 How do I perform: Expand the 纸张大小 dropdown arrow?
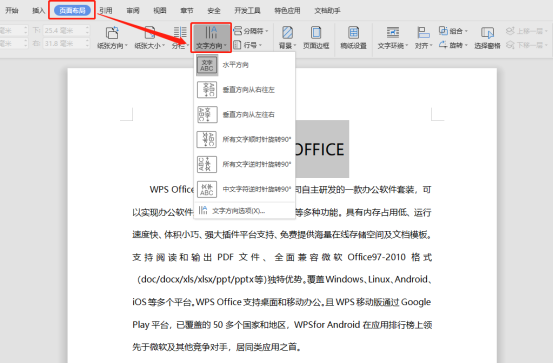coord(163,46)
